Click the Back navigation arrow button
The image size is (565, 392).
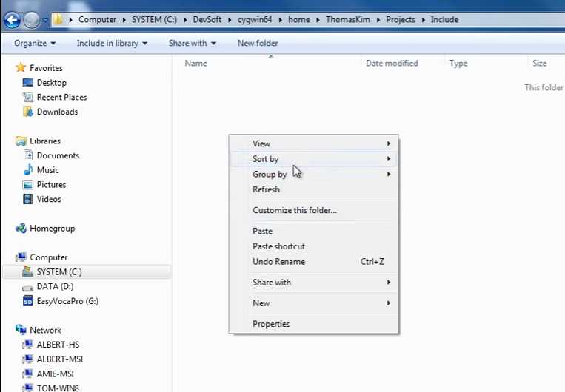(x=13, y=20)
